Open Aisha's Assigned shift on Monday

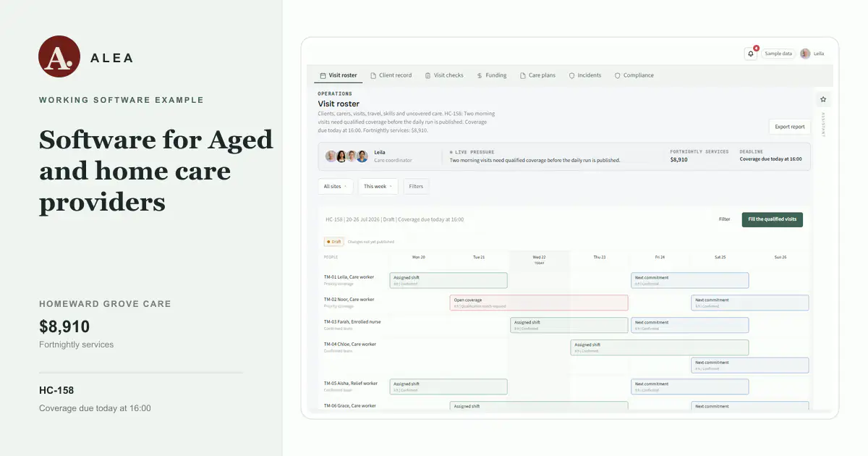(448, 387)
